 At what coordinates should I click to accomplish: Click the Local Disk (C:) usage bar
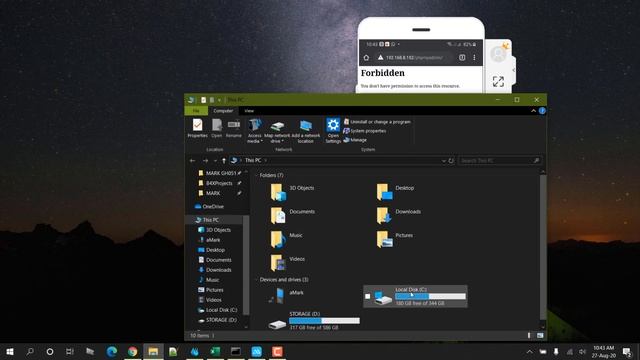[430, 296]
